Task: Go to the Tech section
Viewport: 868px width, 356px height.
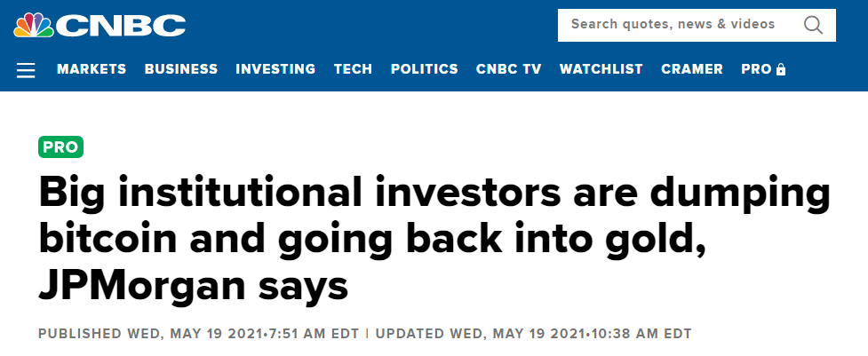Action: pyautogui.click(x=354, y=69)
